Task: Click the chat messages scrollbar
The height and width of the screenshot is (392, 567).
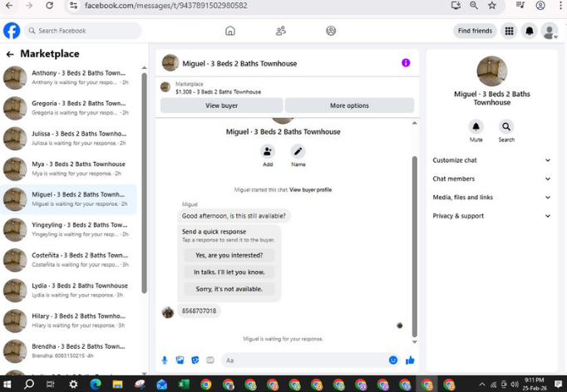Action: pyautogui.click(x=414, y=247)
